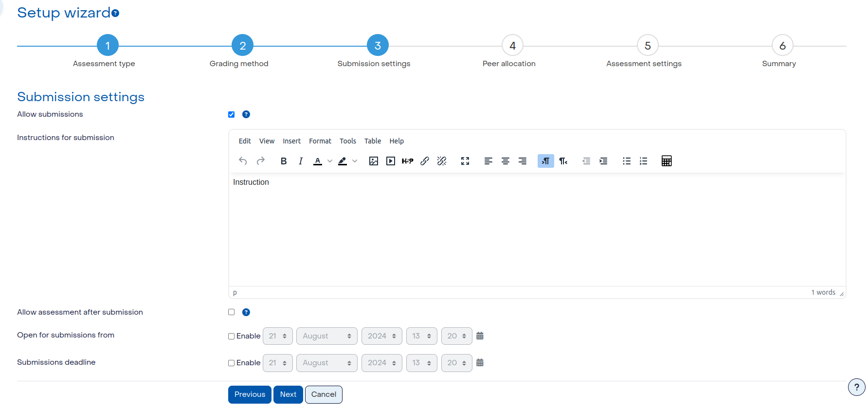
Task: Open the editor View menu
Action: [x=267, y=141]
